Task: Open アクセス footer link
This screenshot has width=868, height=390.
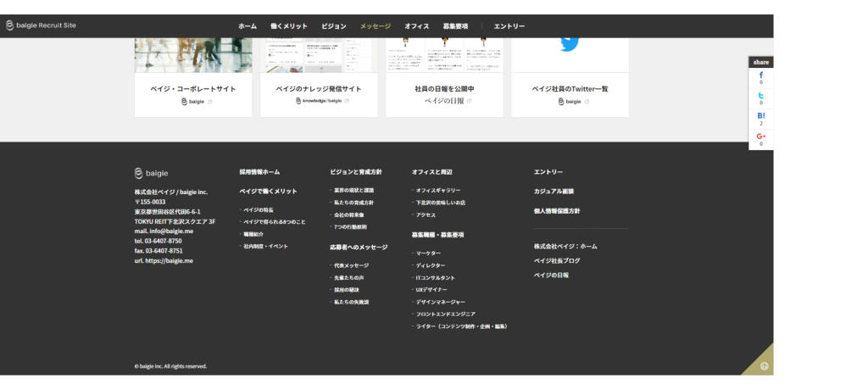Action: [x=426, y=214]
